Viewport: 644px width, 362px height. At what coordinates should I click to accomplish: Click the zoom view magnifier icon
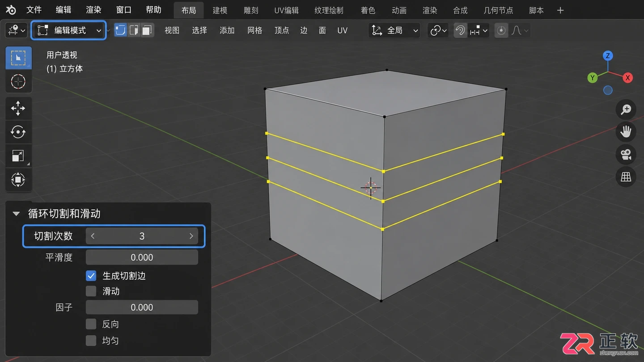(626, 109)
